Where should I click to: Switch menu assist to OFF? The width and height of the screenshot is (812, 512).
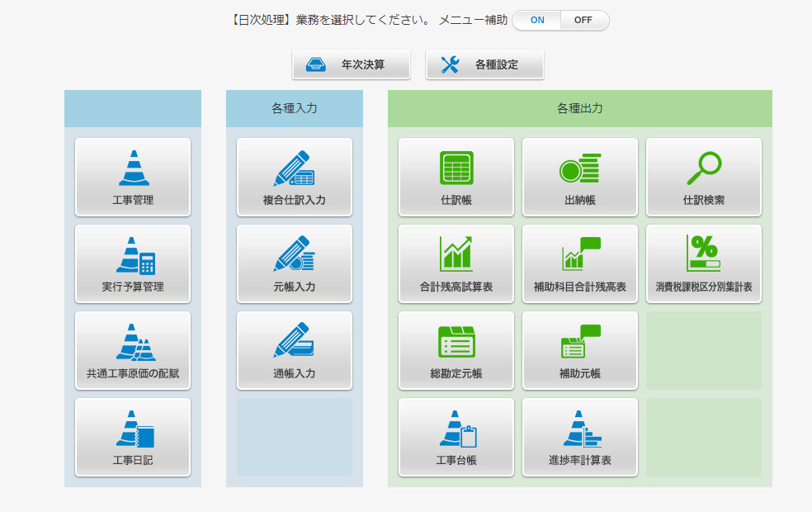click(x=583, y=20)
